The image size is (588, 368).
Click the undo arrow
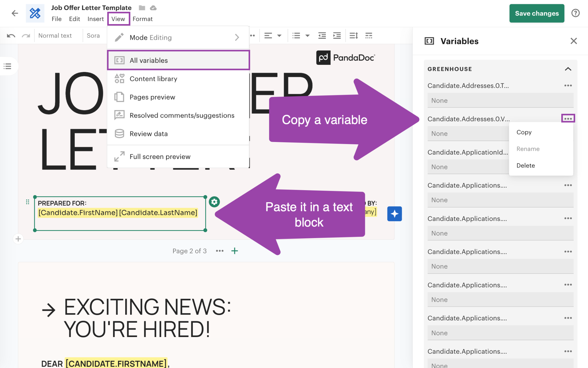pos(11,36)
